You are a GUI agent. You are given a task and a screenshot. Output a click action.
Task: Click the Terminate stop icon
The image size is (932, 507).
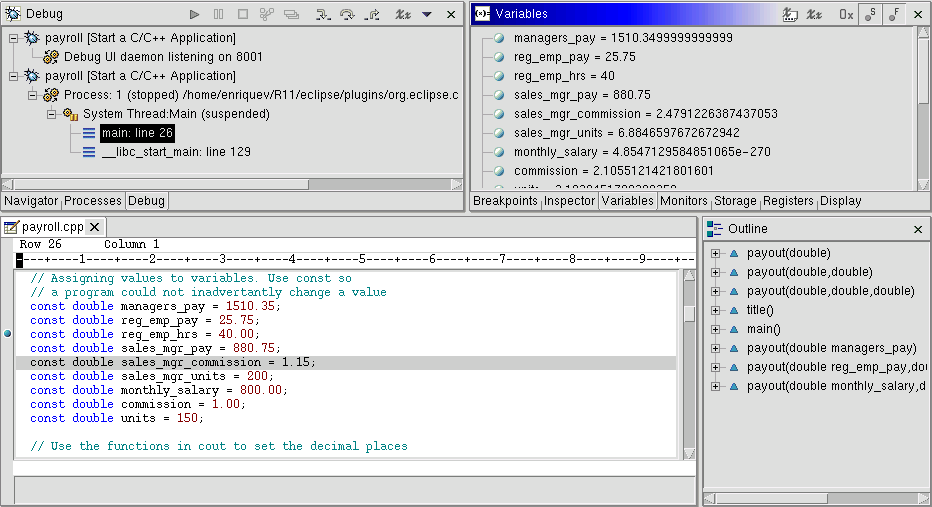243,14
